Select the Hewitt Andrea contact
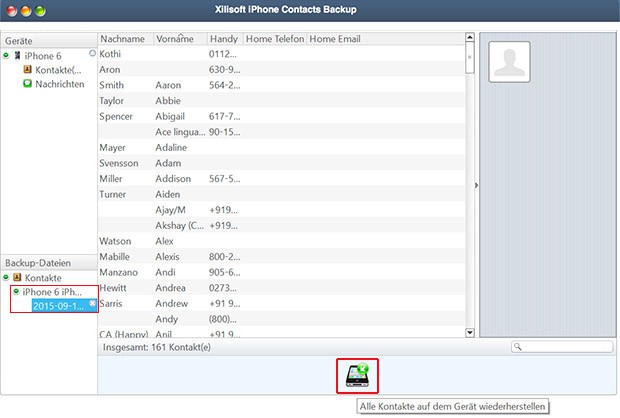The width and height of the screenshot is (620, 418). click(282, 287)
